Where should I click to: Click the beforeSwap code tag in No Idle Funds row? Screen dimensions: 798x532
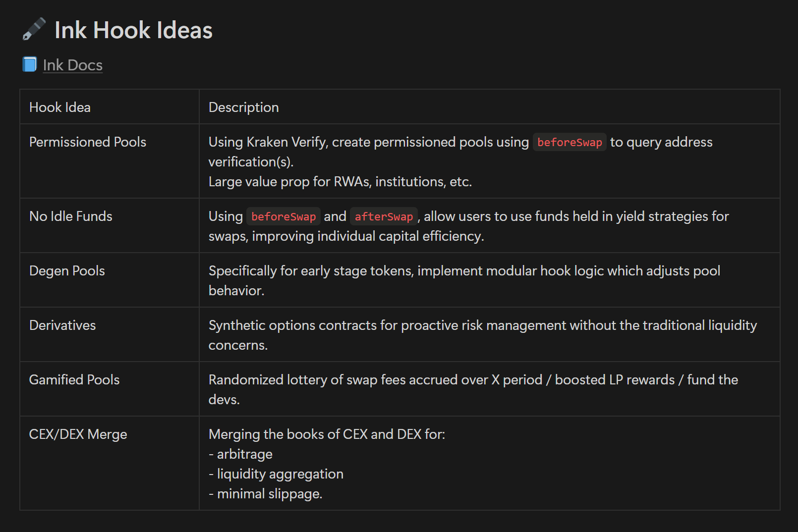point(283,217)
